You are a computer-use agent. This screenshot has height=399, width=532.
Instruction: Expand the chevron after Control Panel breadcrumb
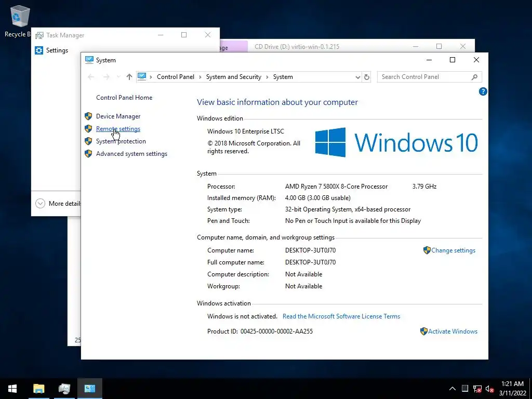pyautogui.click(x=200, y=77)
